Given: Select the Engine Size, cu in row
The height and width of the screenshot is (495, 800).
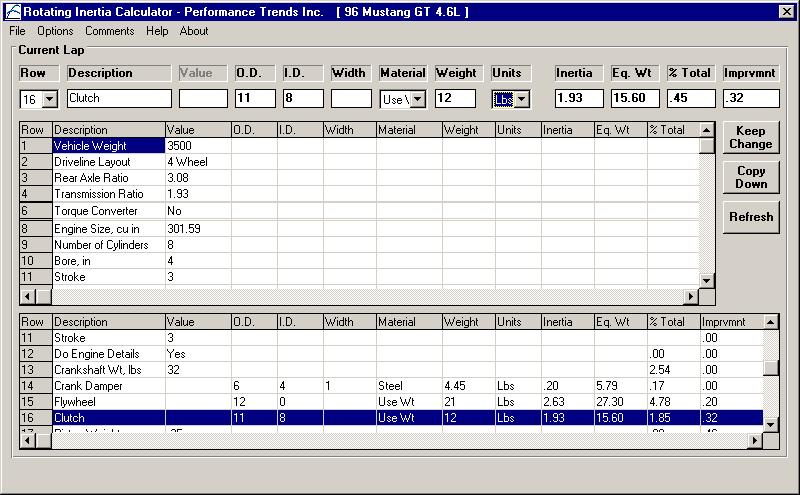Looking at the screenshot, I should pyautogui.click(x=359, y=229).
